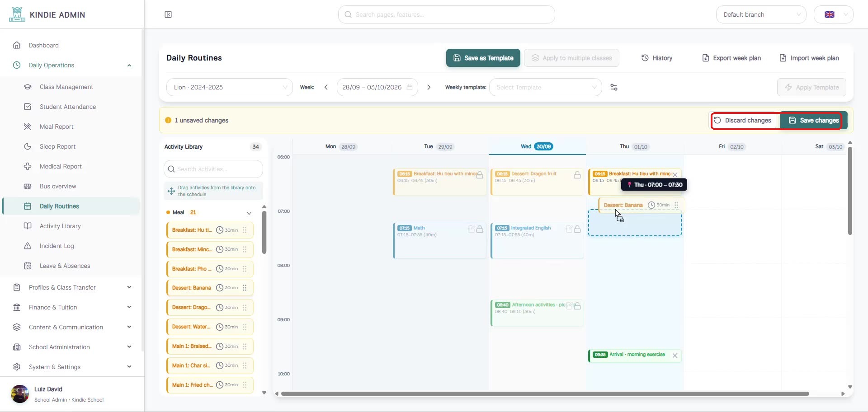Viewport: 868px width, 412px height.
Task: Toggle lock on Tuesday Breakfast Hu tieu
Action: coord(480,175)
